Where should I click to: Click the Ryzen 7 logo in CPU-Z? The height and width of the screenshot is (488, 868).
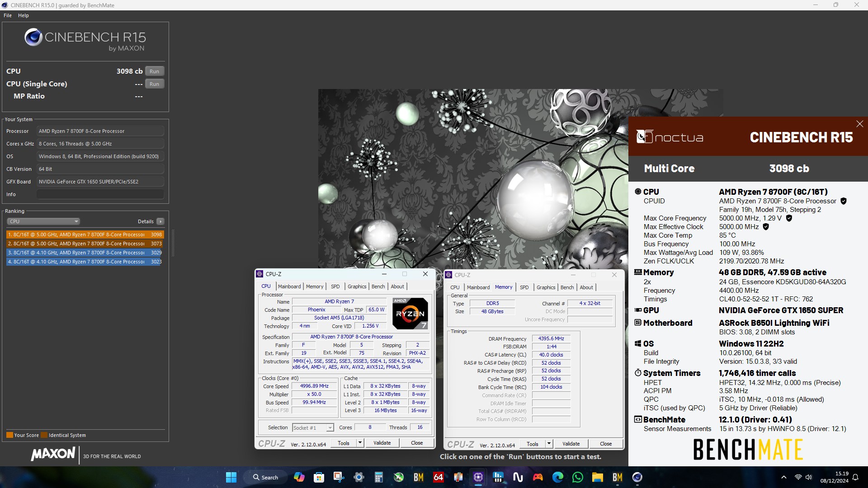410,313
